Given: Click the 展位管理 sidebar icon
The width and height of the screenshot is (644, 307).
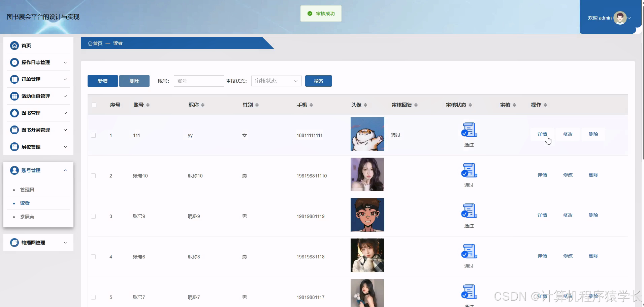Looking at the screenshot, I should click(14, 146).
